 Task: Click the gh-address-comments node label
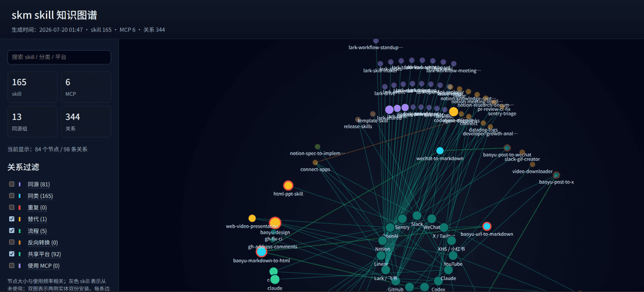pos(273,247)
